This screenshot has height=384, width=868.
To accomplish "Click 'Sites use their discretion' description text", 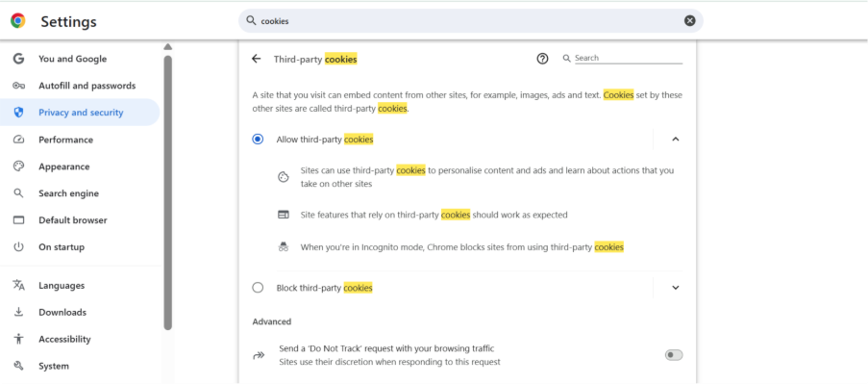I will [x=389, y=362].
